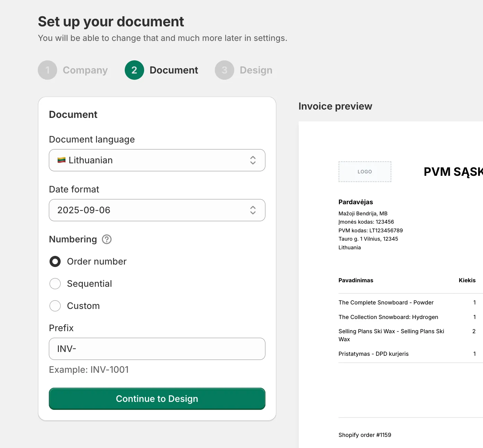
Task: Go to the Design step label
Action: [x=256, y=70]
